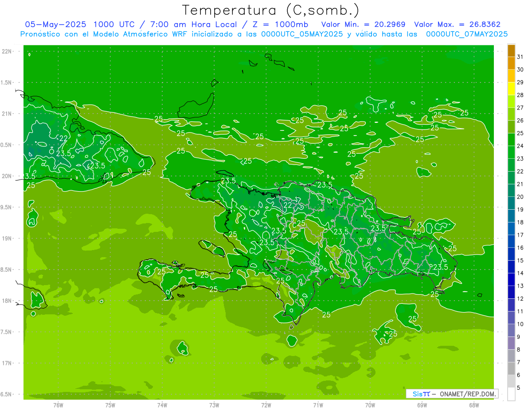Click the '70W' longitude axis label
Viewport: 532px width, 411px height.
click(370, 405)
